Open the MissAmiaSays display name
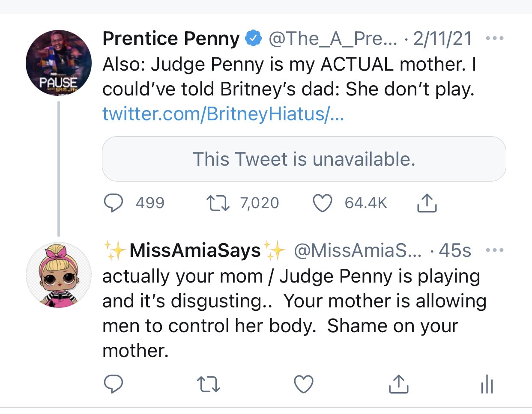The image size is (532, 414). (195, 250)
